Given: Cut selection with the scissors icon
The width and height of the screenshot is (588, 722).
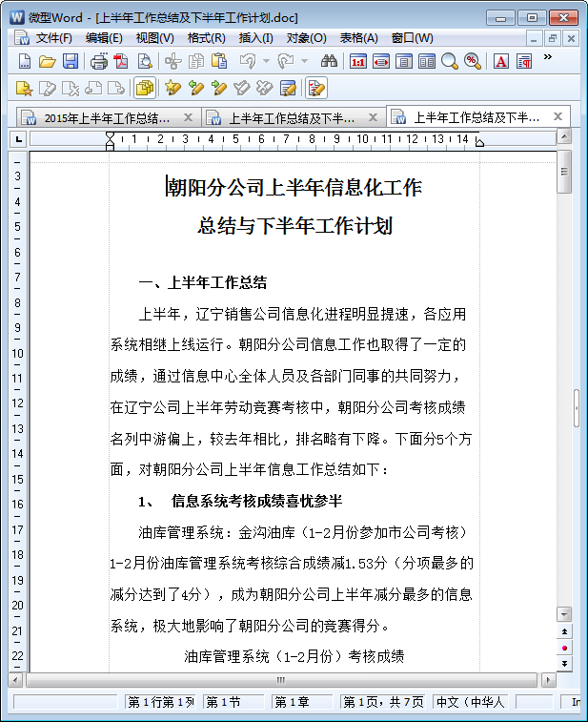Looking at the screenshot, I should click(173, 61).
